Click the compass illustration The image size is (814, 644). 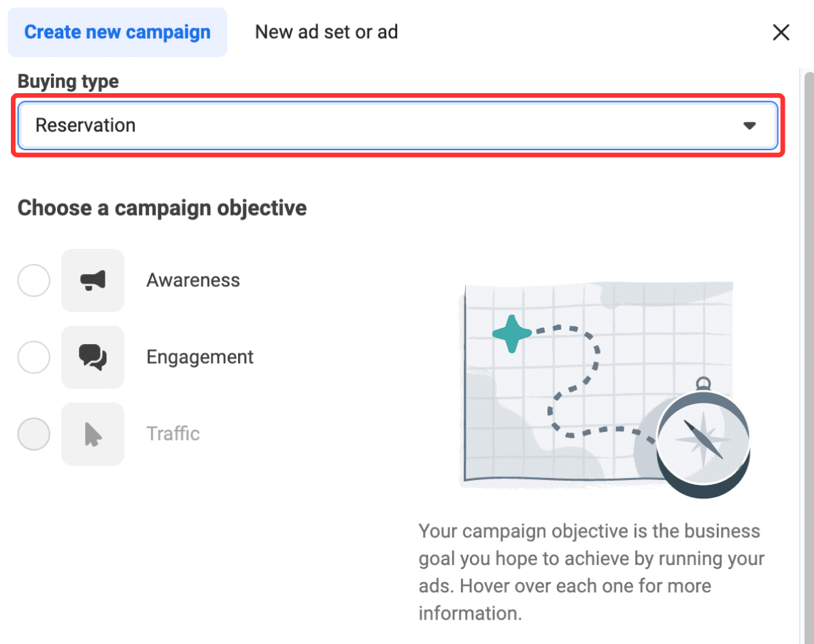[x=703, y=439]
